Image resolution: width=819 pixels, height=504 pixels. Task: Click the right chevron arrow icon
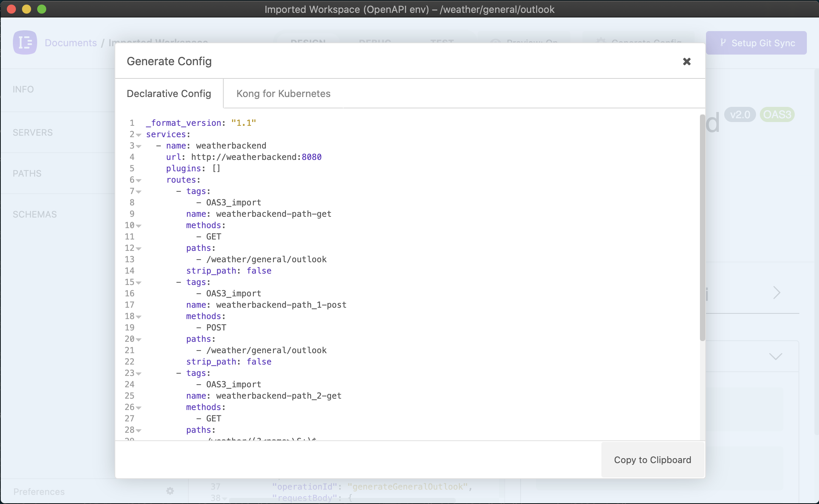coord(777,293)
